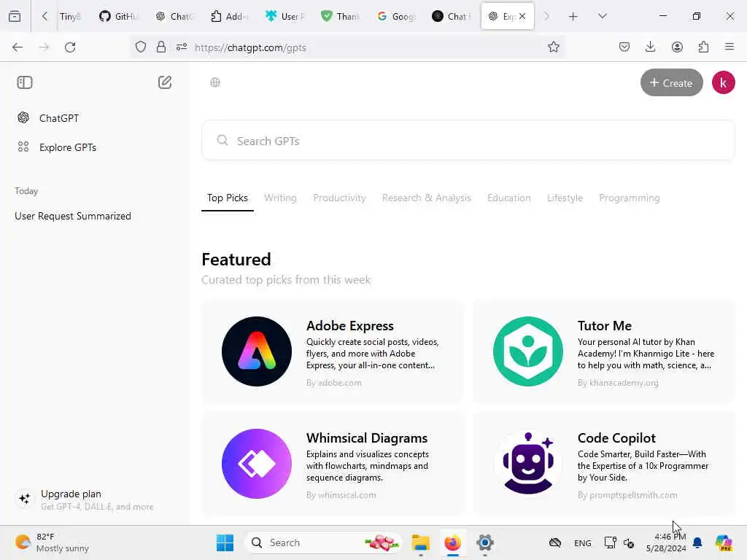Open the Whimsical Diagrams card title
Image resolution: width=747 pixels, height=560 pixels.
coord(367,438)
